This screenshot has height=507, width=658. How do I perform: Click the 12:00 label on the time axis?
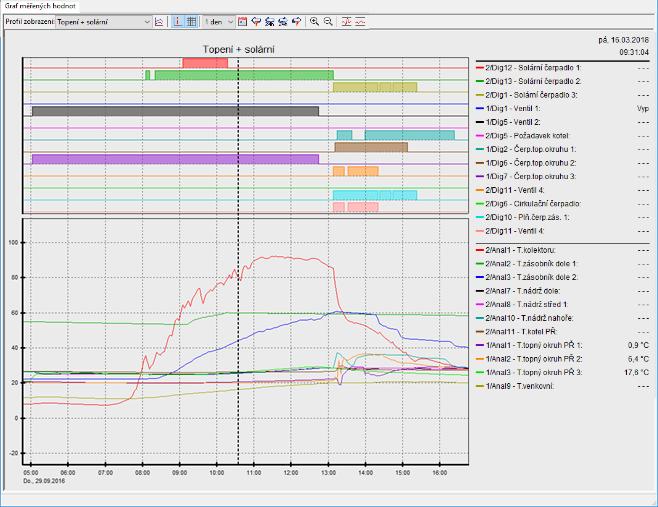coord(291,473)
